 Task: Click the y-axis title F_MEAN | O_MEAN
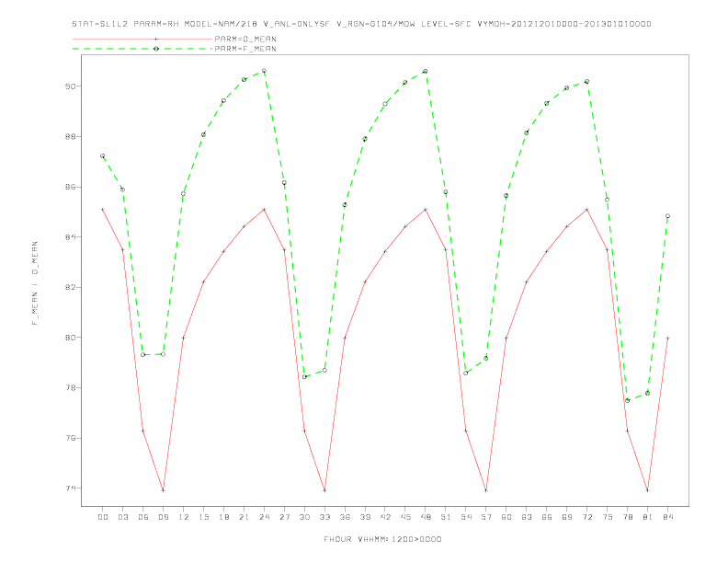pyautogui.click(x=35, y=283)
